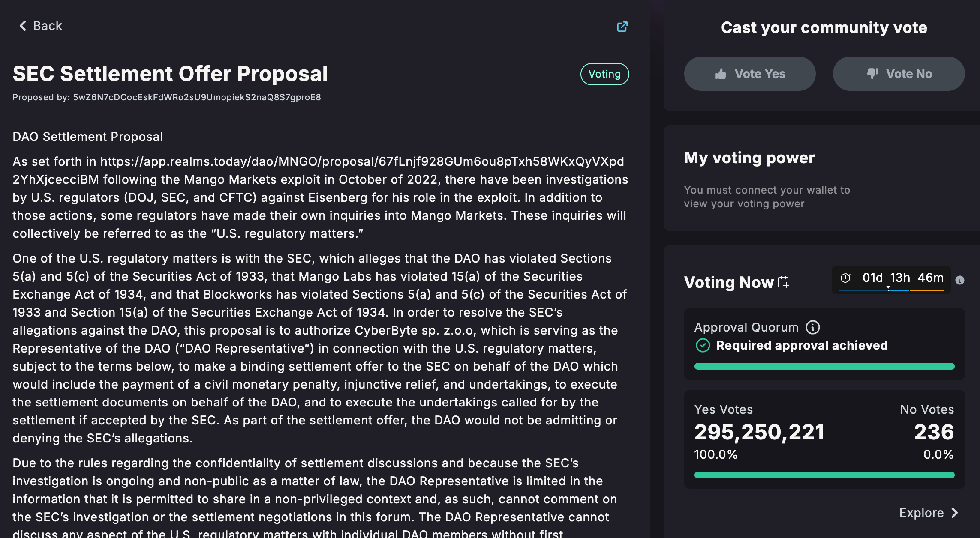Click the Back text link
This screenshot has width=980, height=538.
48,26
